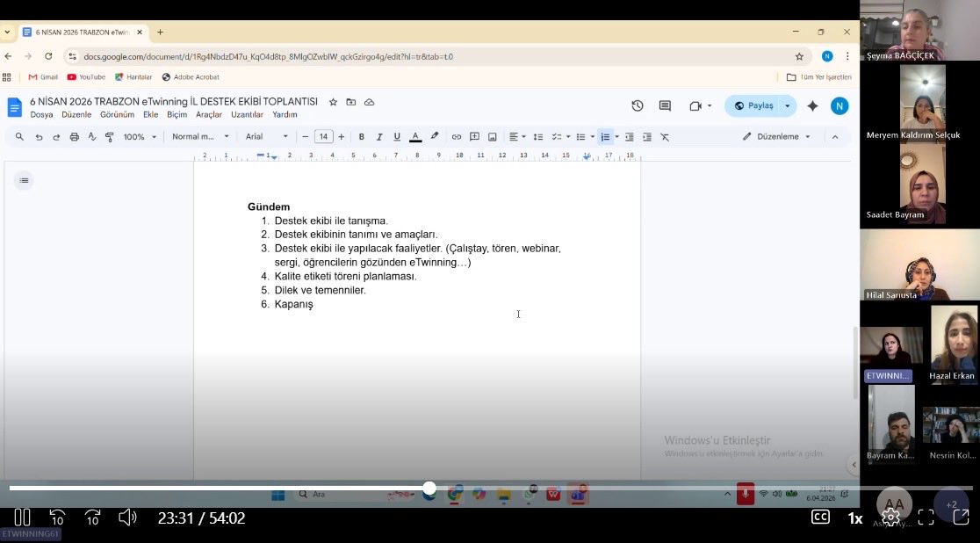Change the 1x playback speed
This screenshot has width=980, height=543.
[855, 518]
